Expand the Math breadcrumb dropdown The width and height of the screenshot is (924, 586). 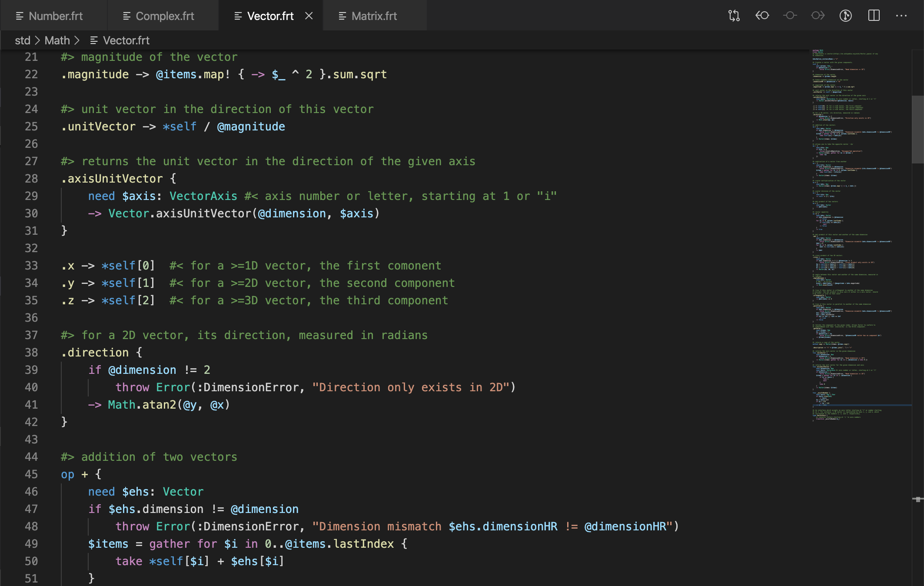tap(57, 40)
